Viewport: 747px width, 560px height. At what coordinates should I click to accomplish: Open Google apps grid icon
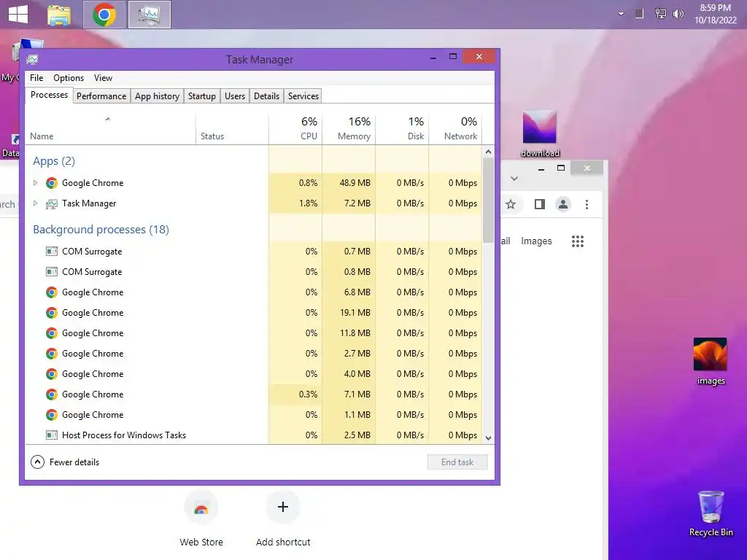[578, 241]
